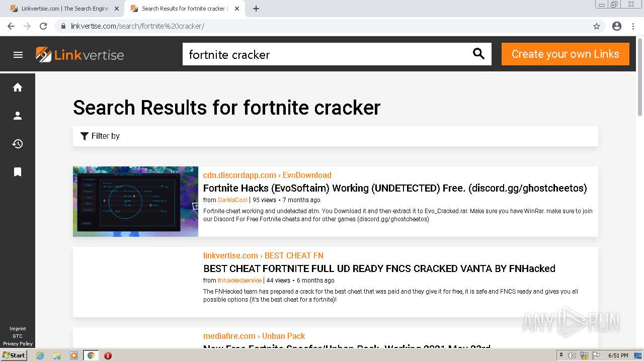Open author fnhackedservice profile link

click(239, 281)
